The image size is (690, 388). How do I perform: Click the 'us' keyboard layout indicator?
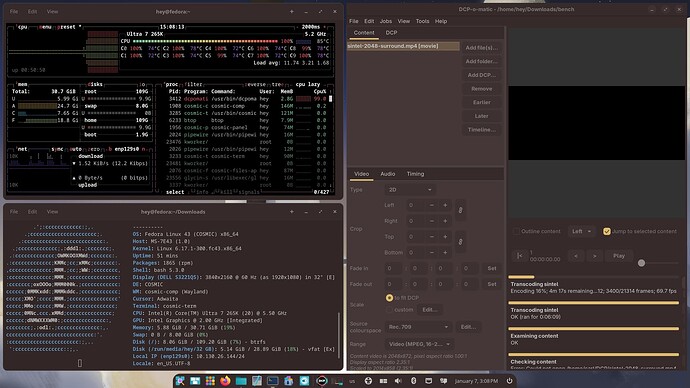coord(352,381)
